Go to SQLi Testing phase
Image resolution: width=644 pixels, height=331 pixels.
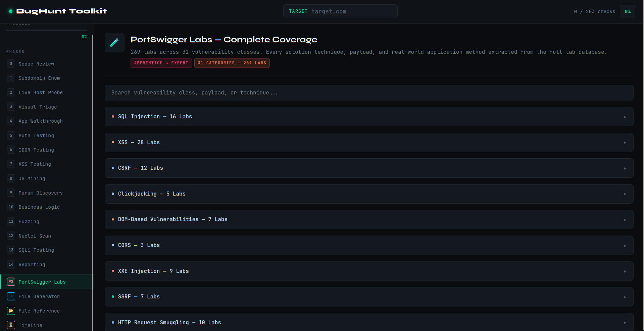tap(46, 250)
